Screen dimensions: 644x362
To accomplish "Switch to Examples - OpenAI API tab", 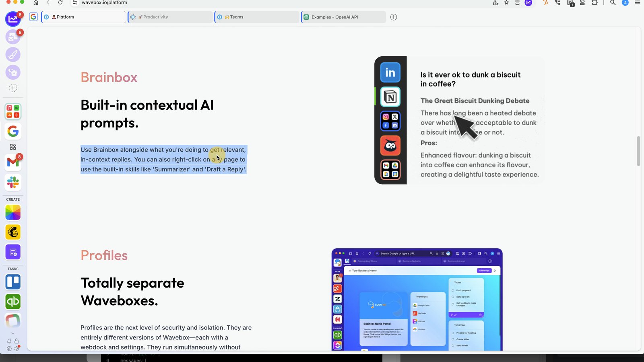I will [343, 17].
